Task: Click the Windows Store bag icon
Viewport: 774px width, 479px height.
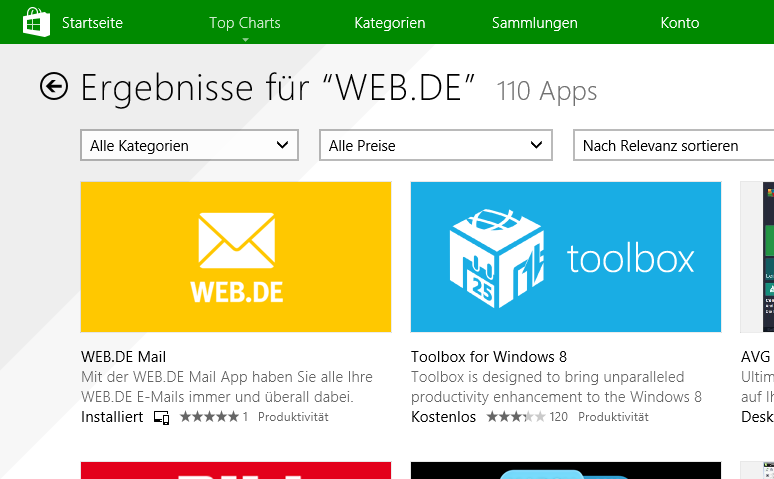Action: (x=37, y=22)
